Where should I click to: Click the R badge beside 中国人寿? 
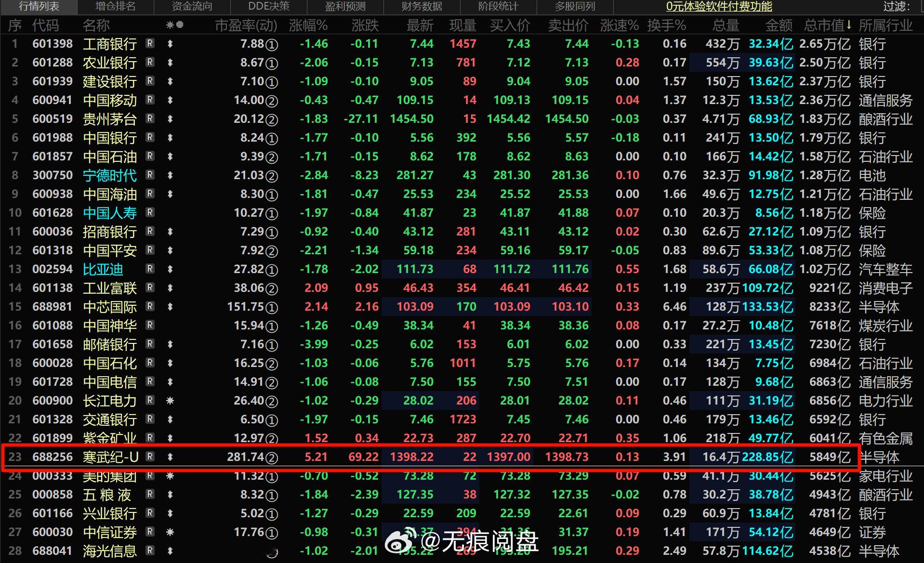click(150, 212)
